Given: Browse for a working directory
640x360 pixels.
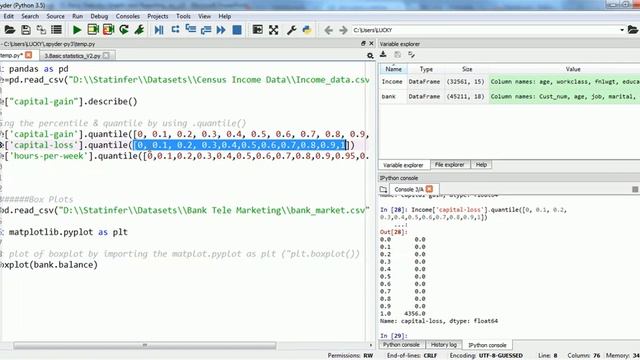Looking at the screenshot, I should coord(633,30).
